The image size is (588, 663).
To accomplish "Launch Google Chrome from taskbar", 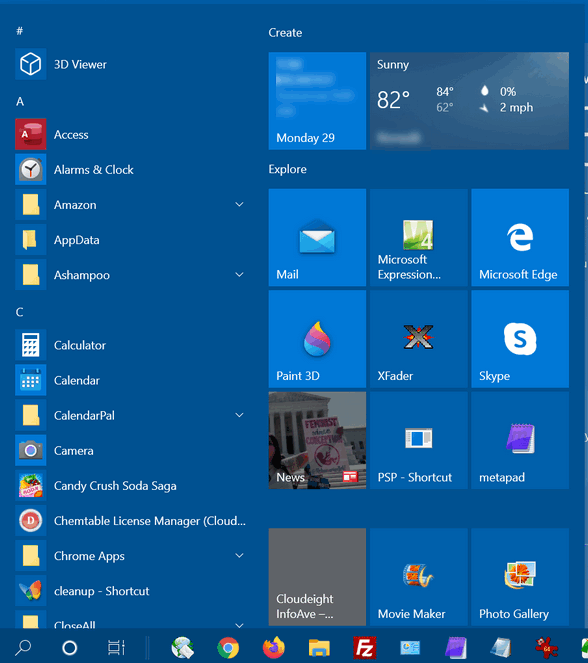I will (x=228, y=647).
